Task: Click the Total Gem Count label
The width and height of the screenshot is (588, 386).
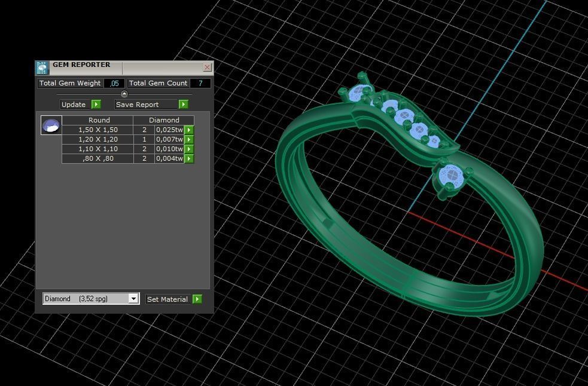Action: pyautogui.click(x=158, y=83)
